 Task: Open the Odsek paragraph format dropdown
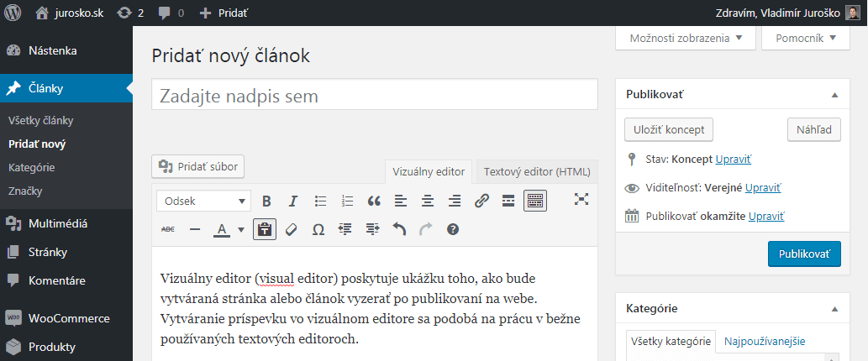(x=204, y=201)
